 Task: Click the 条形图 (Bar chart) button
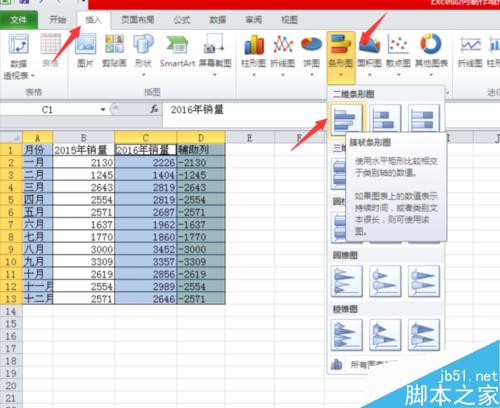341,57
